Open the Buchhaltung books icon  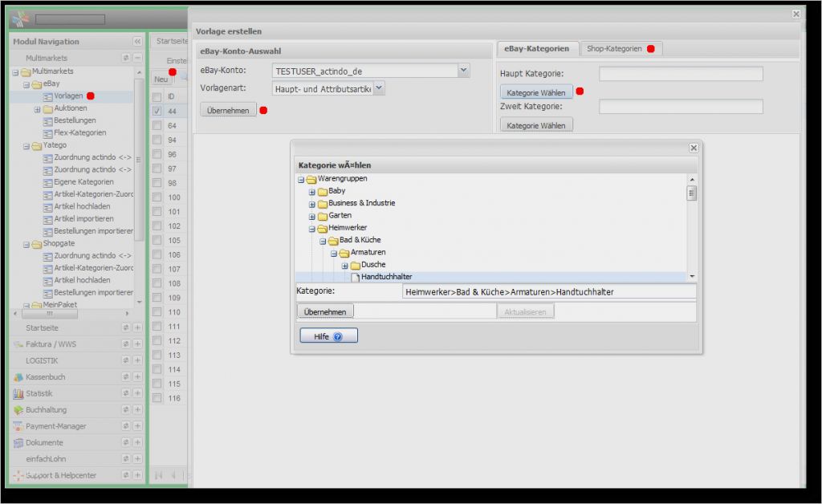18,410
